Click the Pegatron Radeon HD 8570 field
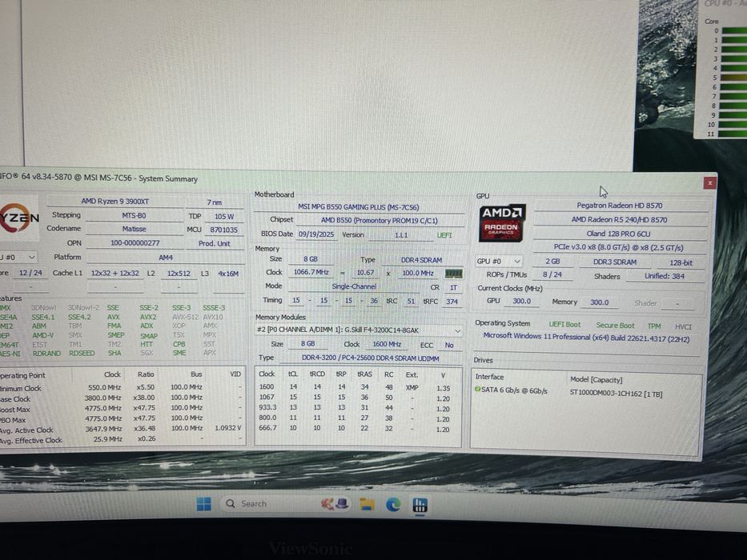The image size is (747, 560). pyautogui.click(x=620, y=206)
